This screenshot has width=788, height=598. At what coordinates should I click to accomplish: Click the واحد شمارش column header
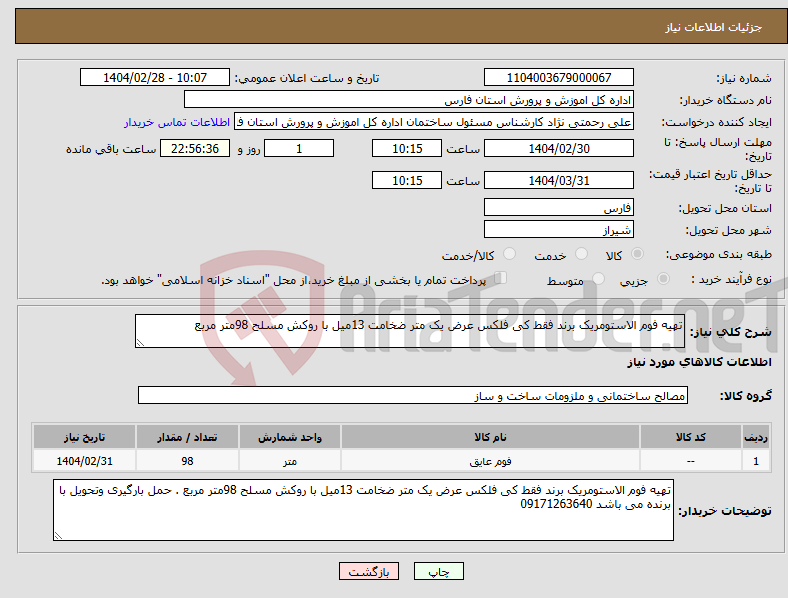290,437
